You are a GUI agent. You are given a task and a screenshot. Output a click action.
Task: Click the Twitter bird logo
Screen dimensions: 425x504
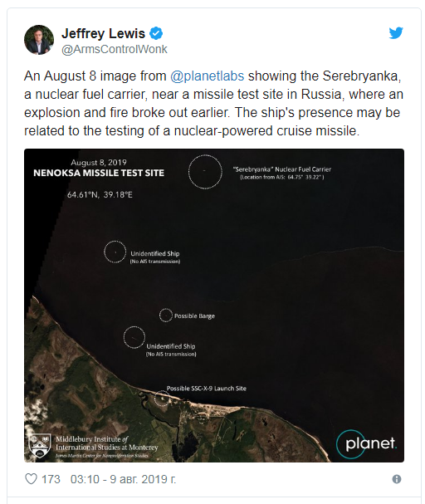pyautogui.click(x=396, y=32)
